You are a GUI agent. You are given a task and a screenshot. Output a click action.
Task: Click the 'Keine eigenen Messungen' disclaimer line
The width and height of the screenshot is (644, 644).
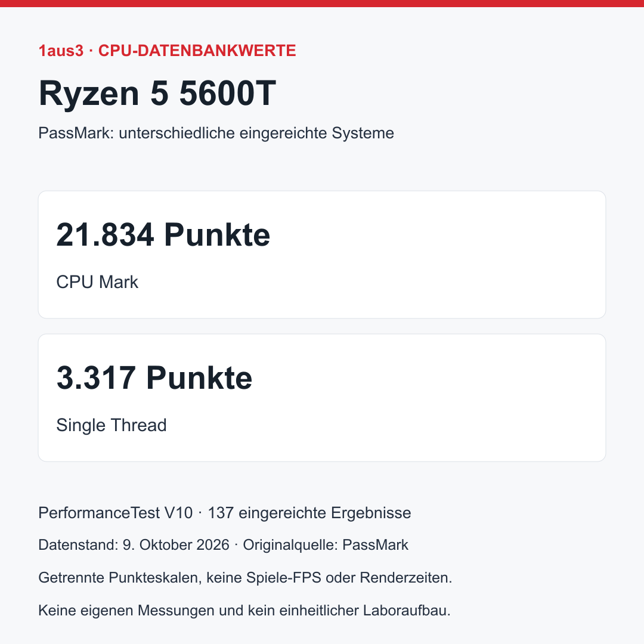[244, 611]
